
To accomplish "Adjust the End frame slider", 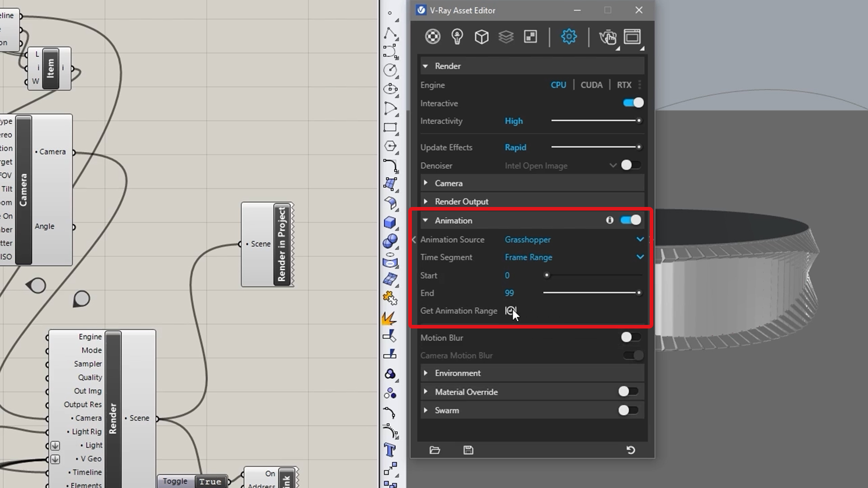I will click(x=593, y=293).
